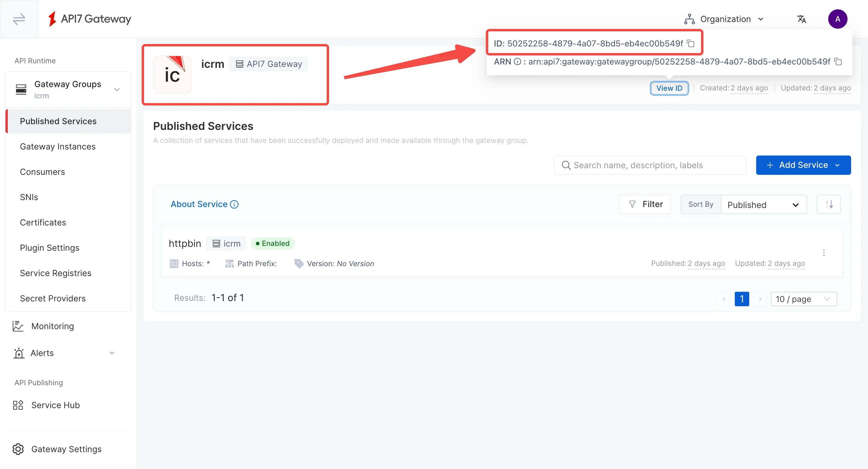Viewport: 868px width, 469px height.
Task: Open SNIs in sidebar
Action: point(68,197)
